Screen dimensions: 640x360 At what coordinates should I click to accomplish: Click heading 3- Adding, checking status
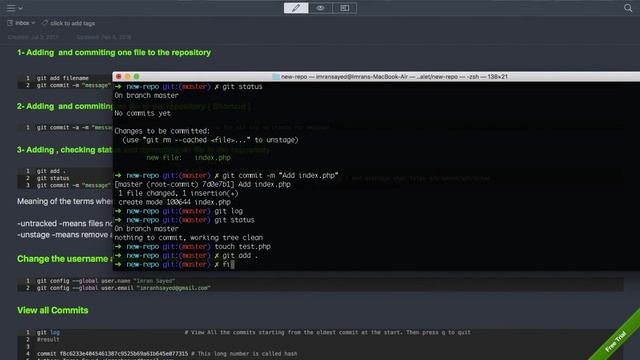point(64,150)
